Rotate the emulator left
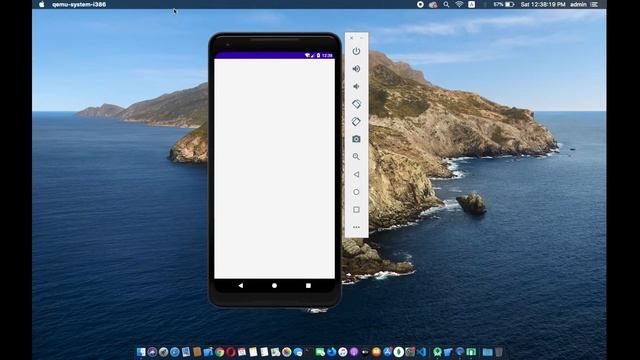The height and width of the screenshot is (360, 640). [x=356, y=104]
